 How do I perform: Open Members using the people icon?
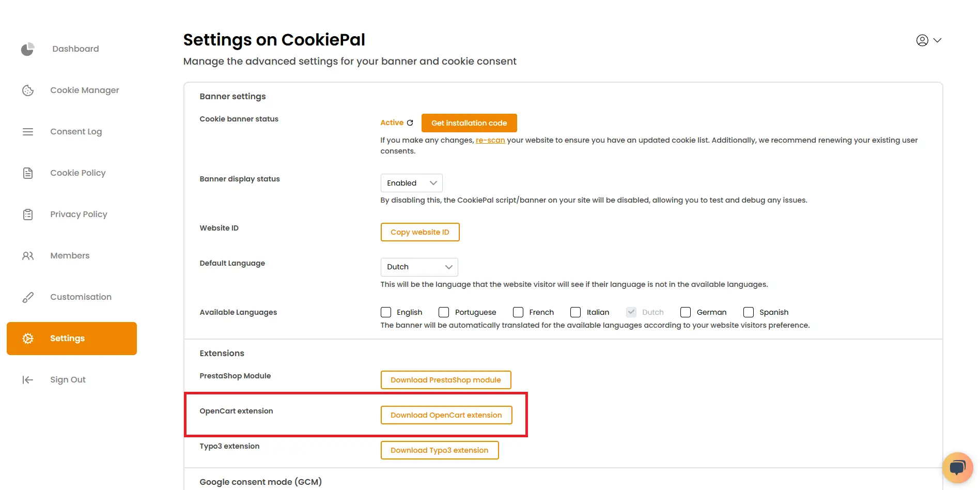click(27, 255)
